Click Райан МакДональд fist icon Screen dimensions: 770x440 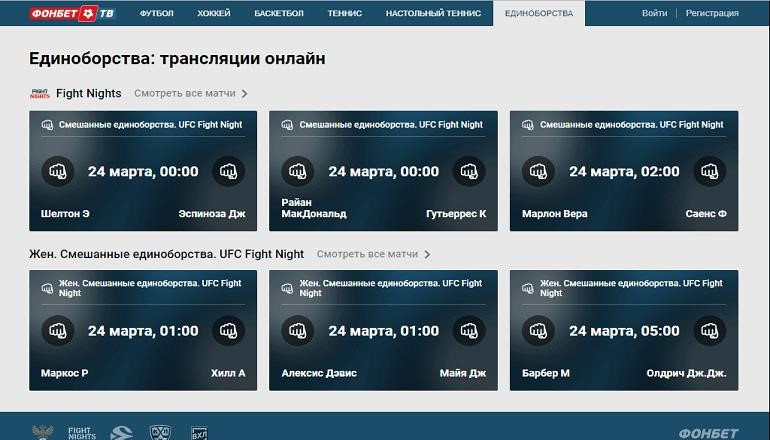[298, 171]
